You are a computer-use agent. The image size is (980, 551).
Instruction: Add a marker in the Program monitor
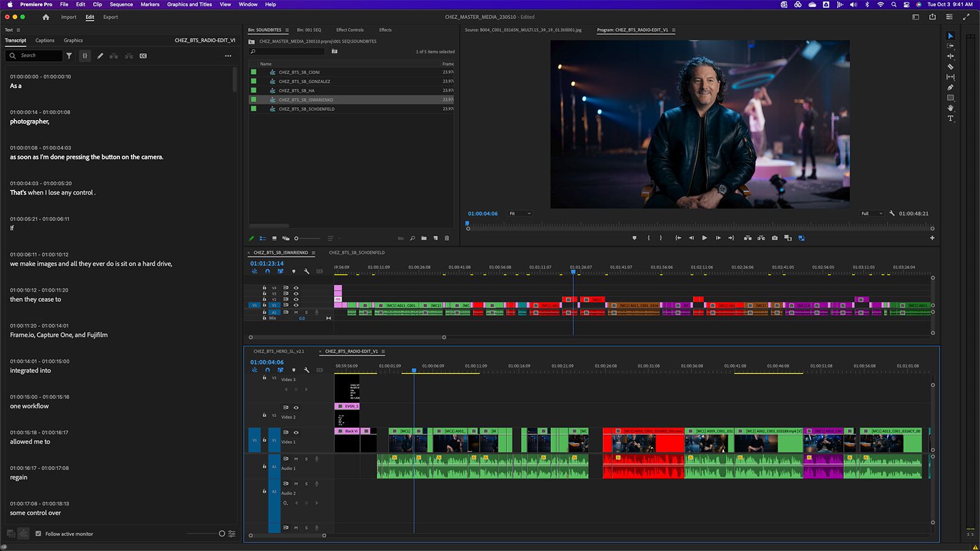click(x=634, y=238)
